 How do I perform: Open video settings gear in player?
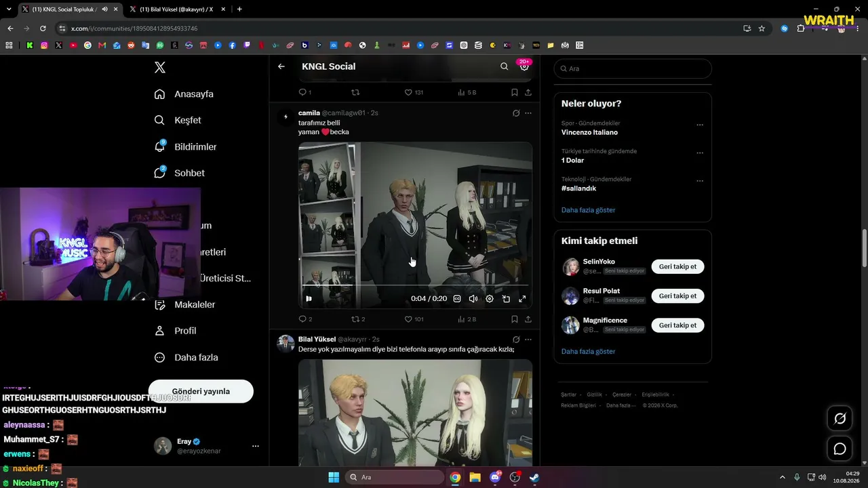click(490, 299)
